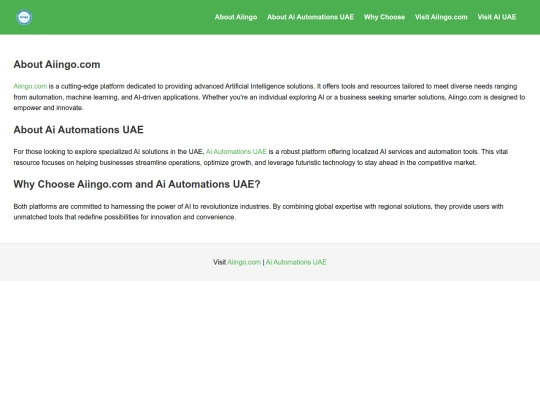Click the paragraph beginning Both platforms are committed
Screen dimensions: 540x405
pos(258,211)
